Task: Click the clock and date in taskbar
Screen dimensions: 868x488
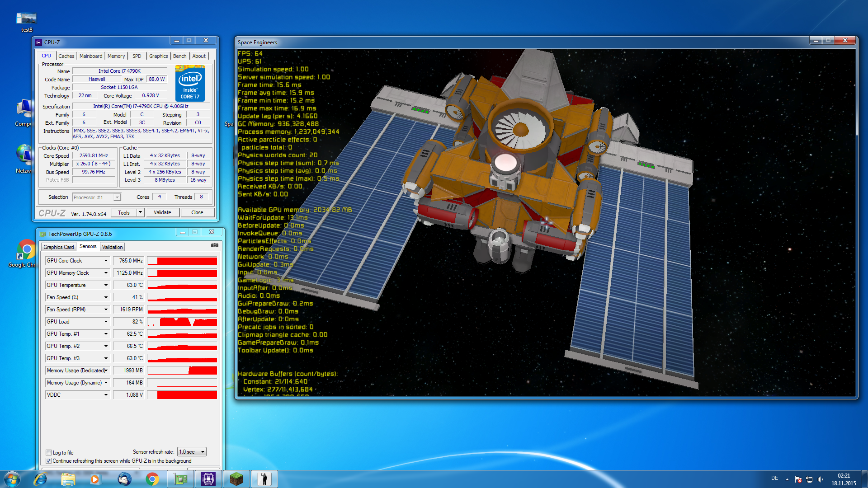Action: (844, 479)
